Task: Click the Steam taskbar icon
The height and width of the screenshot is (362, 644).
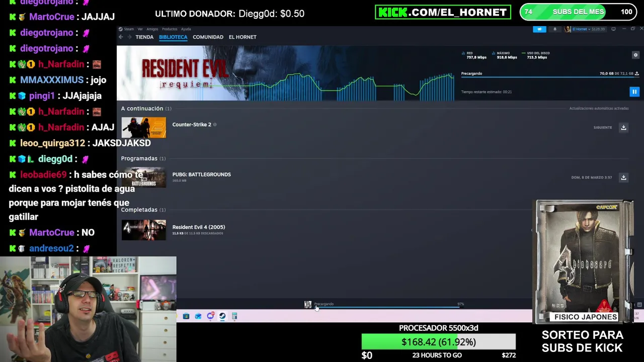Action: [222, 316]
